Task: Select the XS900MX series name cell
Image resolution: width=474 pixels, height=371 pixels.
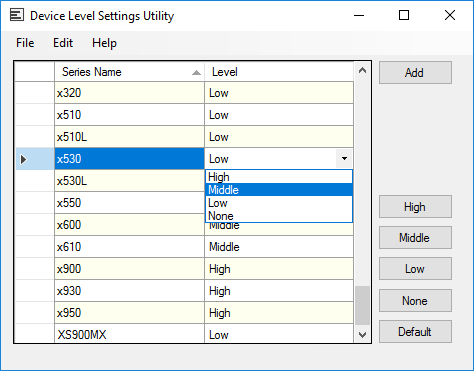Action: (x=129, y=334)
